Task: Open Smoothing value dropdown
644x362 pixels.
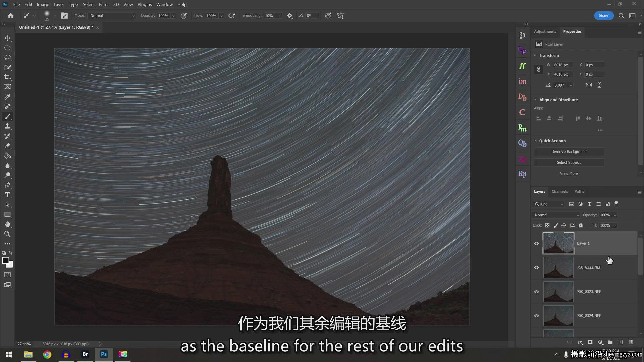Action: click(280, 16)
